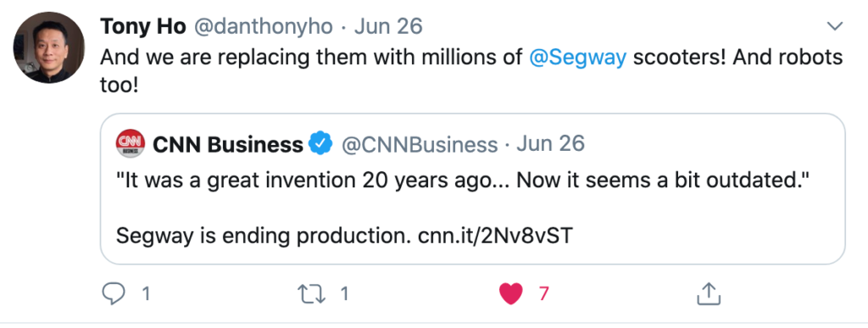Open tweet permalink via Tony Ho's Jun 26 date
The height and width of the screenshot is (328, 868).
pos(388,26)
